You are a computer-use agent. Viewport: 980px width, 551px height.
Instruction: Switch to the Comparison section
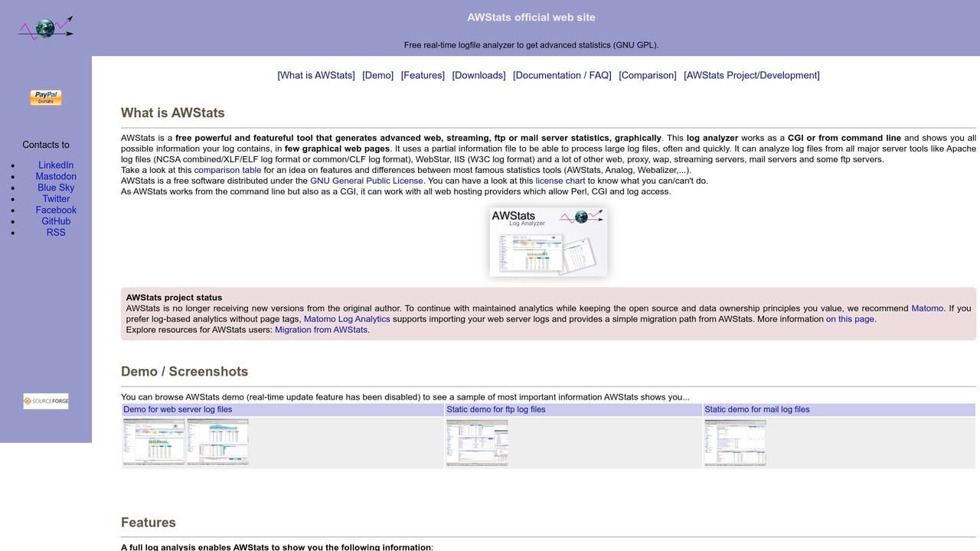[x=647, y=75]
